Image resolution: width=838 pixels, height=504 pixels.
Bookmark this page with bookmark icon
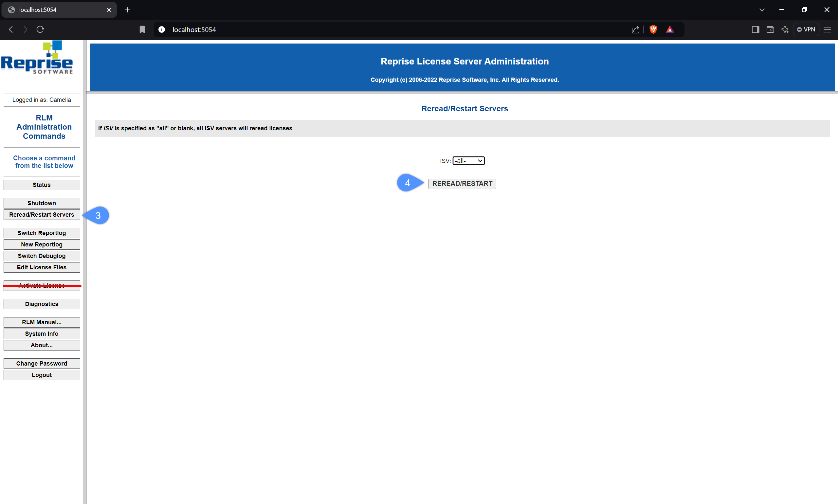142,29
